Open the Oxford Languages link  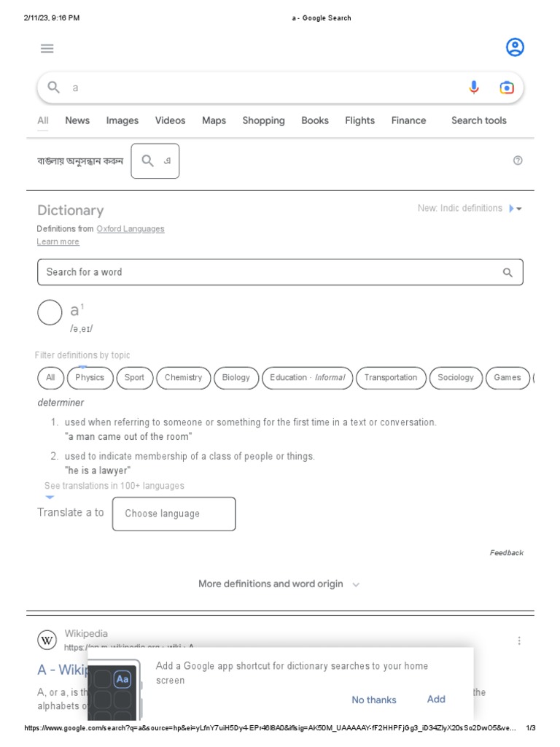[131, 229]
